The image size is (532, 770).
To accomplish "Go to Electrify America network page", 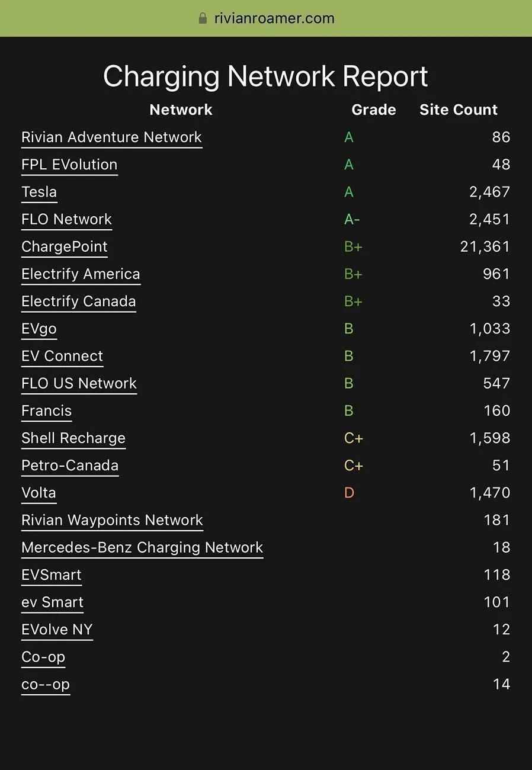I will [81, 274].
